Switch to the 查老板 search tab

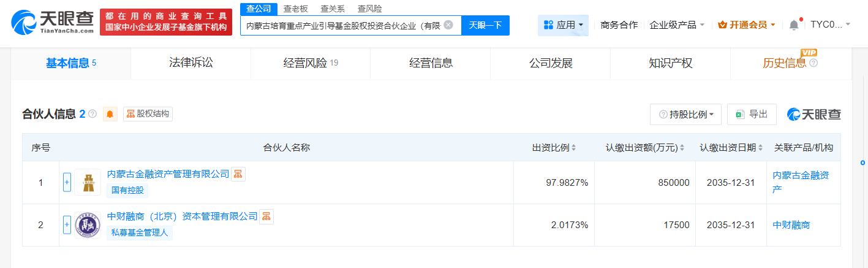coord(296,9)
